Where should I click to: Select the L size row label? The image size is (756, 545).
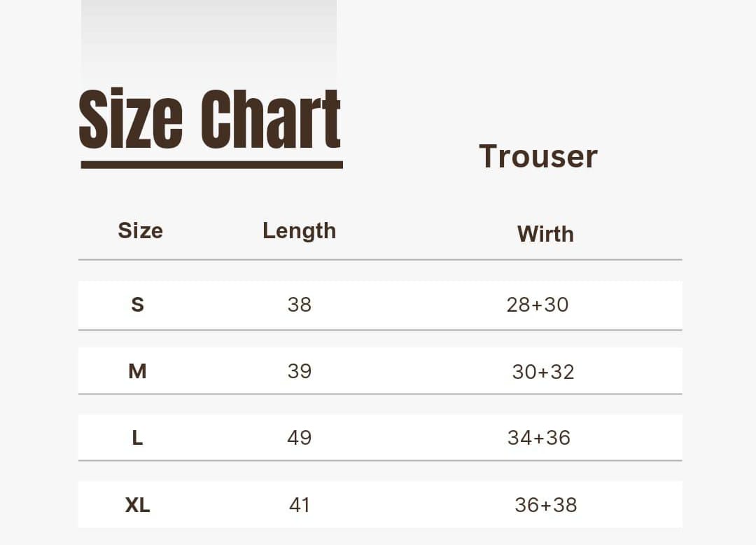point(137,438)
